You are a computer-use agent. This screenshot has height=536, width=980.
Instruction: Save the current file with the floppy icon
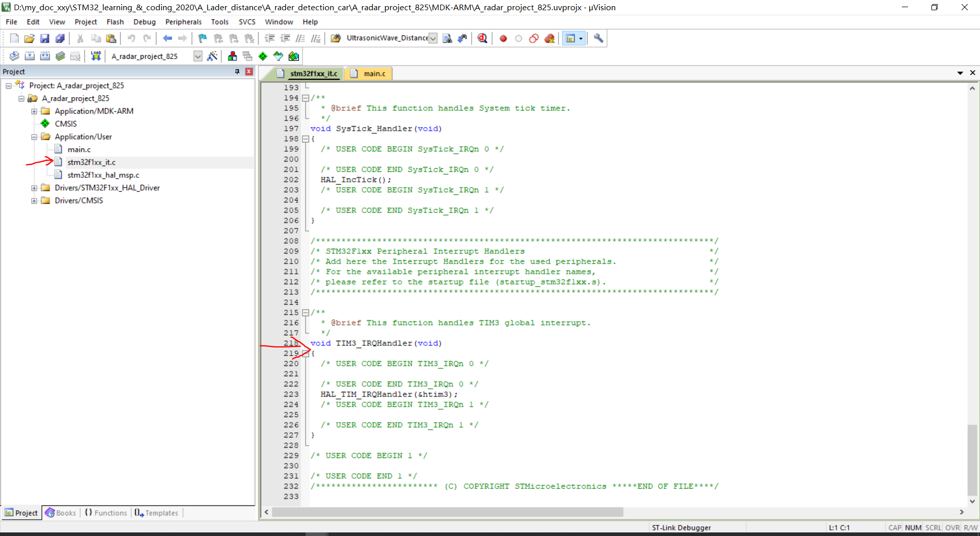(x=44, y=38)
